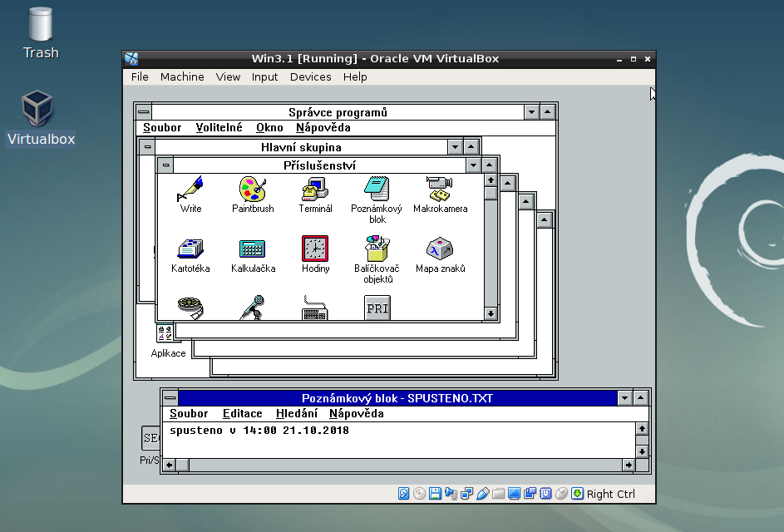
Task: Select the Trash icon on the desktop
Action: 41,24
